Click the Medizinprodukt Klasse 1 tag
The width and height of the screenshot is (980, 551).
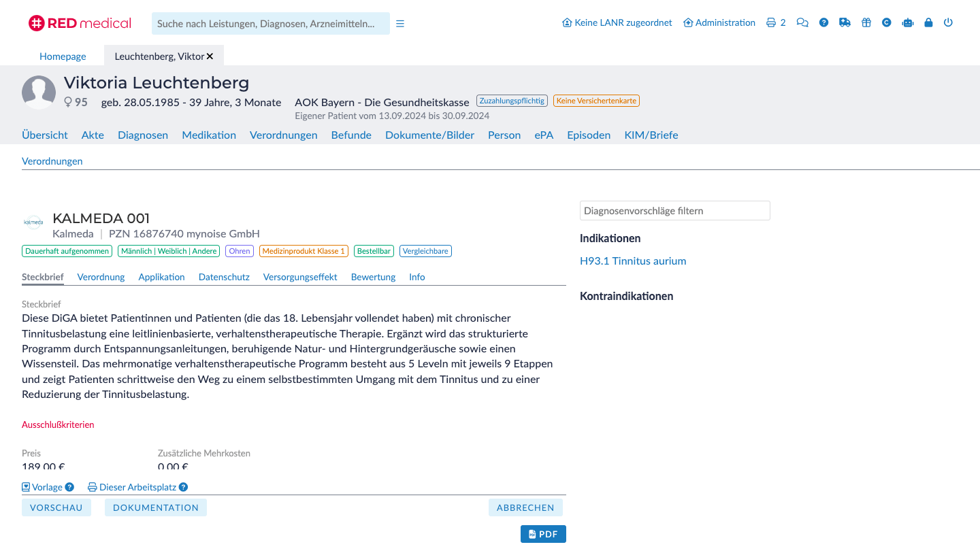tap(304, 251)
